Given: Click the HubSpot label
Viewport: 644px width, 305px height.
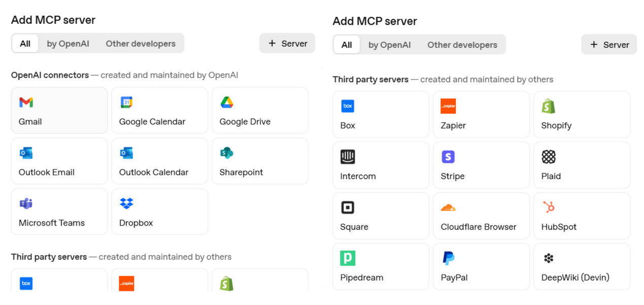Looking at the screenshot, I should click(559, 227).
